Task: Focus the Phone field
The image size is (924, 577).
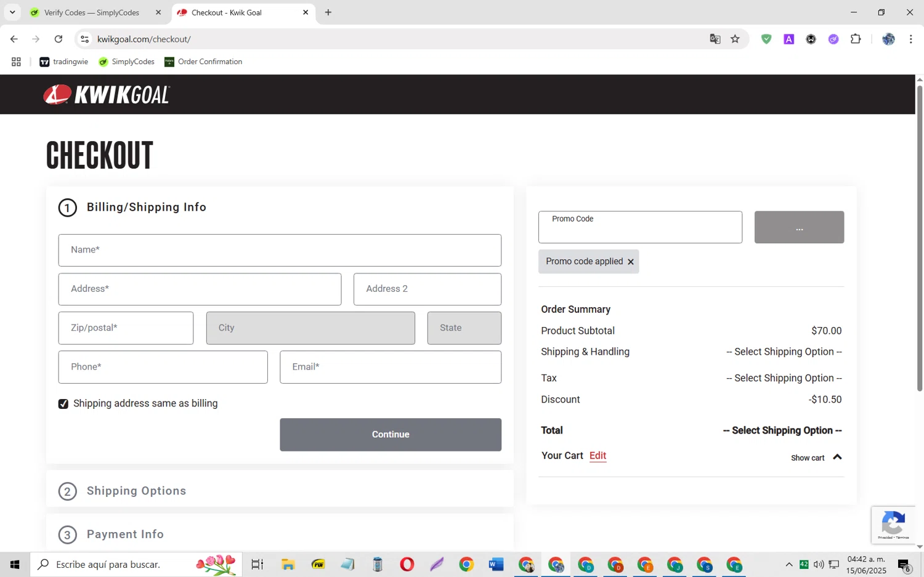Action: [163, 367]
